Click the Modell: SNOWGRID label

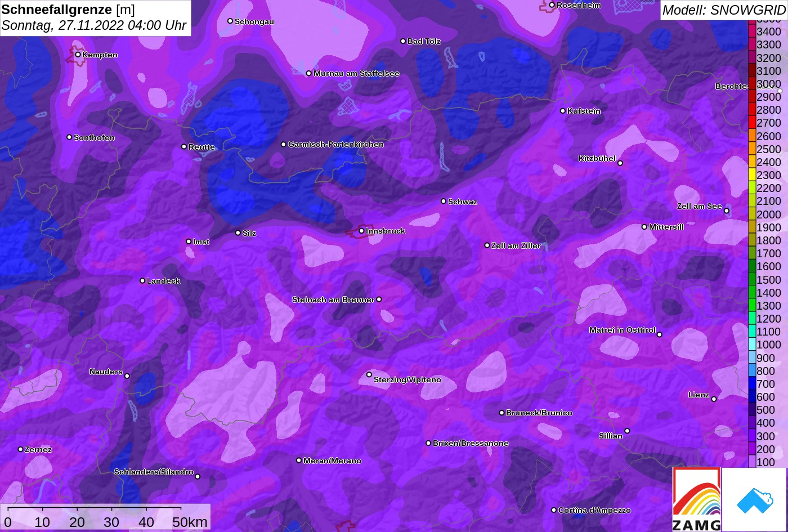coord(724,10)
